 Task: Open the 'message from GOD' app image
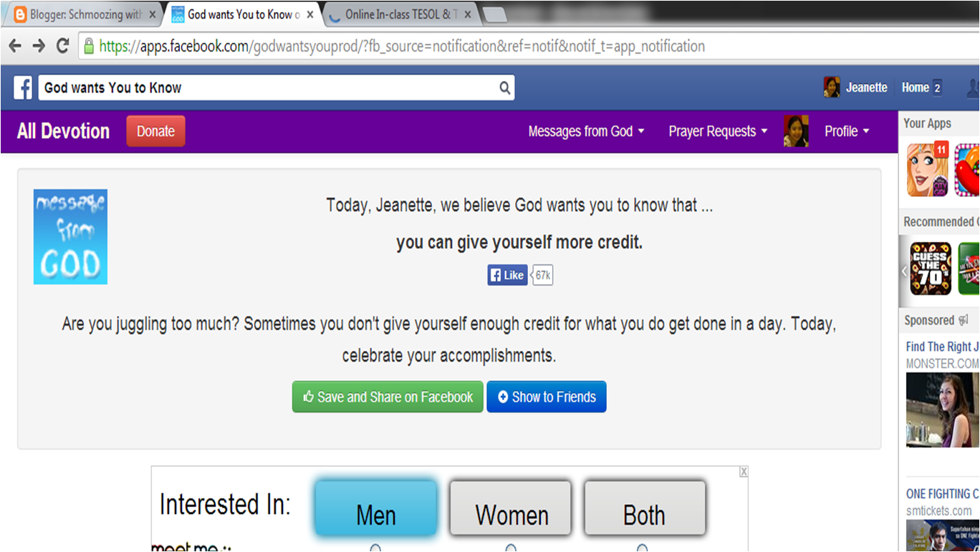click(70, 237)
